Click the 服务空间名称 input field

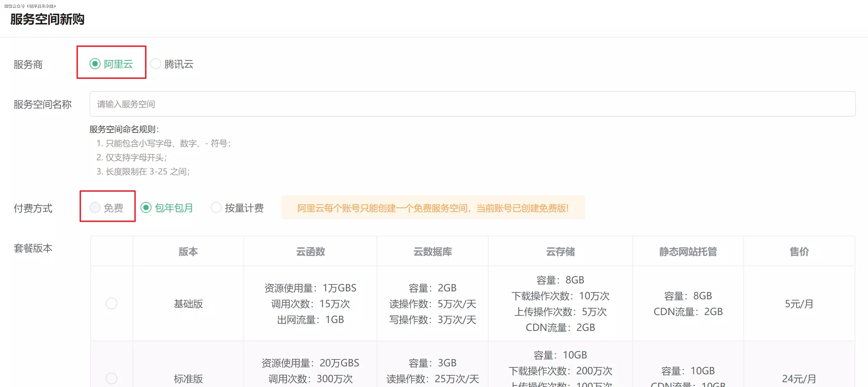[x=472, y=104]
